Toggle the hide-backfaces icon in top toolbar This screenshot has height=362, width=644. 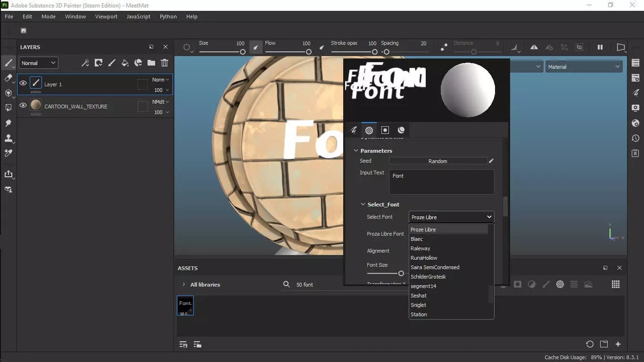[x=579, y=47]
